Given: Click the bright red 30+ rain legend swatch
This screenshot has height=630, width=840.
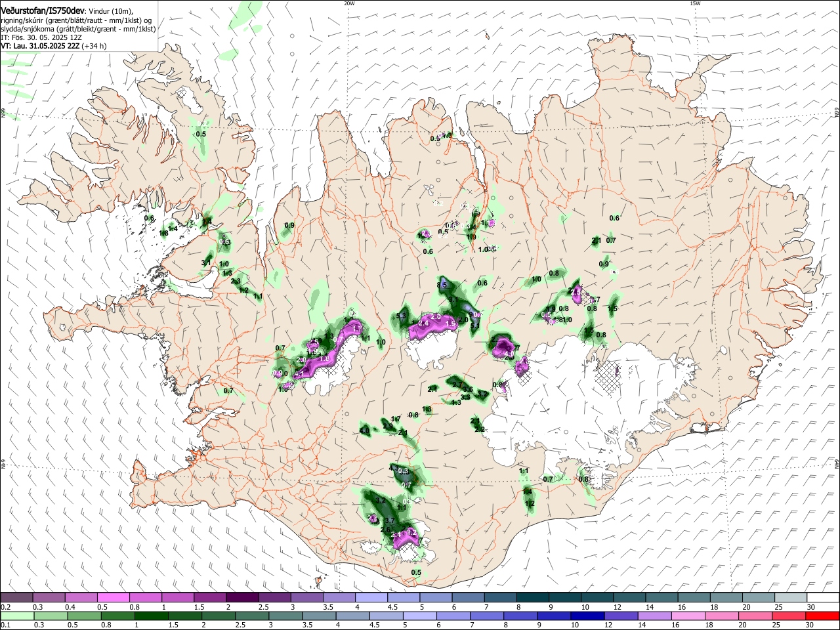Looking at the screenshot, I should click(x=823, y=616).
